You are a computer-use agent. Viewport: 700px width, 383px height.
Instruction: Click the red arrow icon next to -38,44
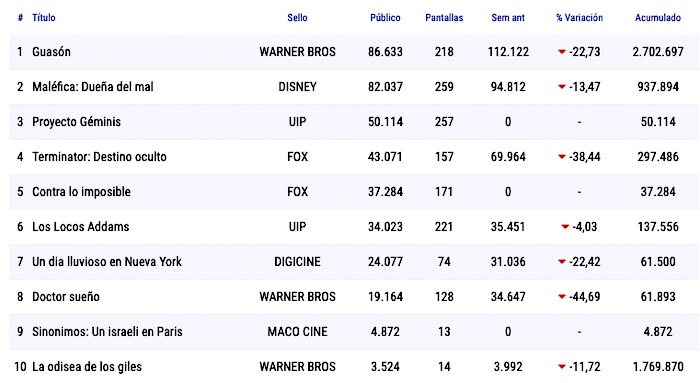point(562,157)
